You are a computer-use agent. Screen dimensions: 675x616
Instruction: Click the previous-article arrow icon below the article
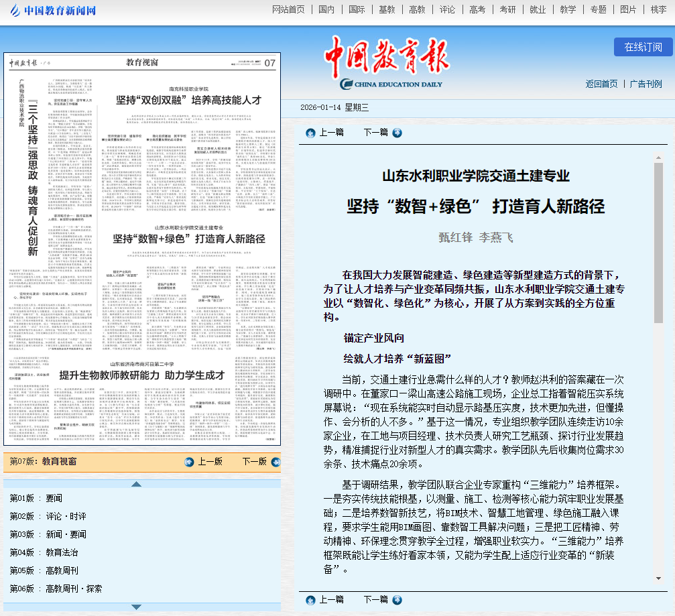(310, 600)
